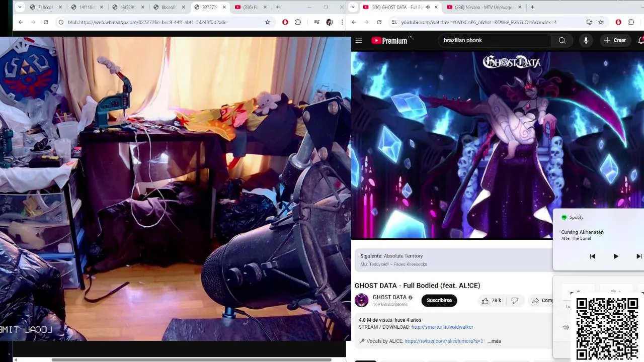Viewport: 644px width, 362px height.
Task: Open red extension icon in left window
Action: [x=285, y=22]
